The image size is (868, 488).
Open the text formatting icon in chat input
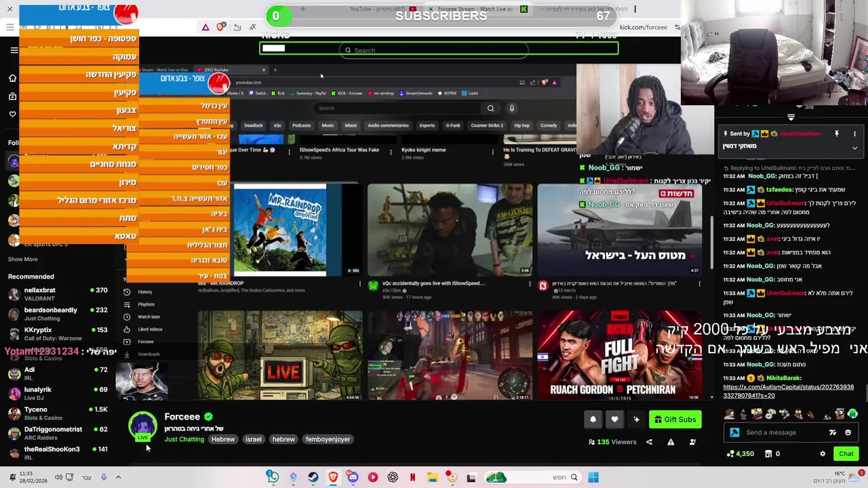832,432
